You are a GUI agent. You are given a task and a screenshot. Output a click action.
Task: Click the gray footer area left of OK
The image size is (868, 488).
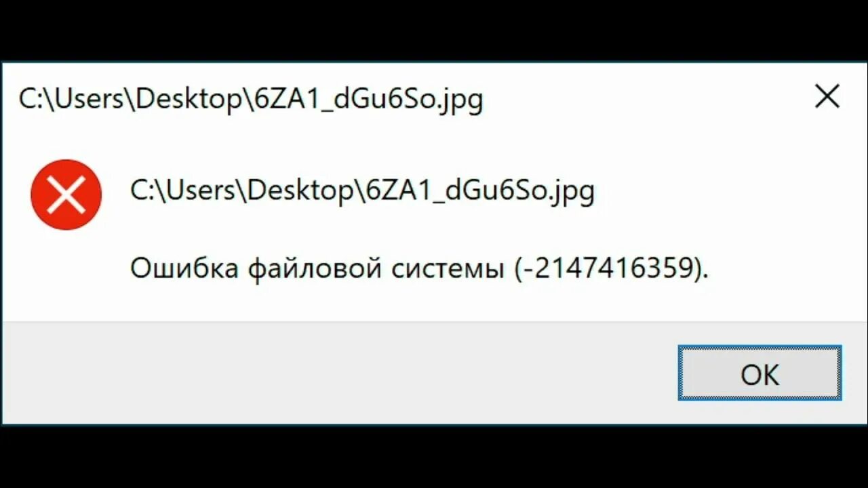339,373
